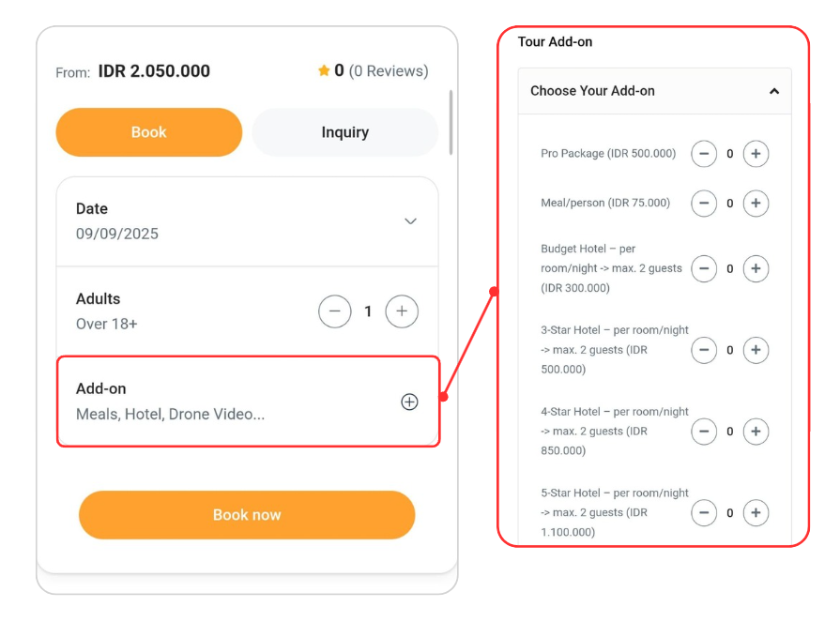
Task: Increase Budget Hotel room quantity
Action: coord(756,269)
